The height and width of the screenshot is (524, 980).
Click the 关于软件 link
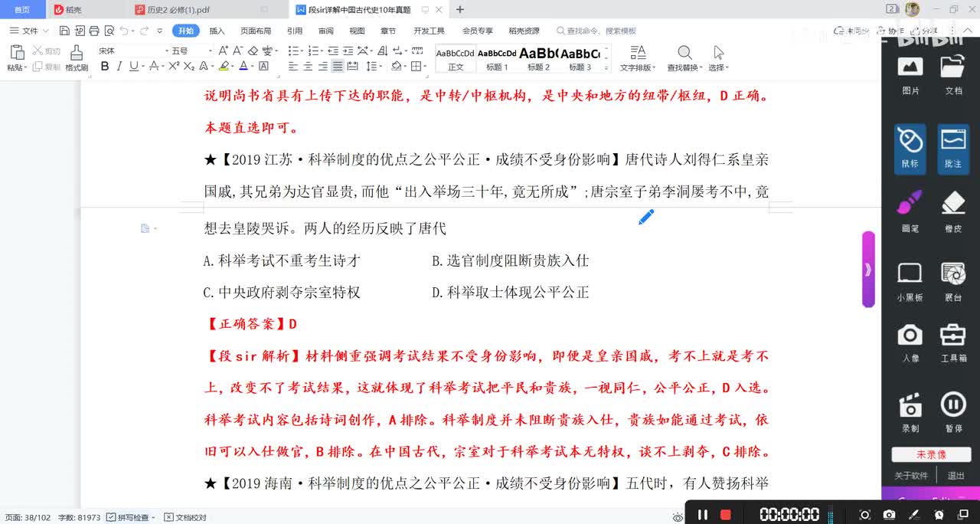point(911,476)
